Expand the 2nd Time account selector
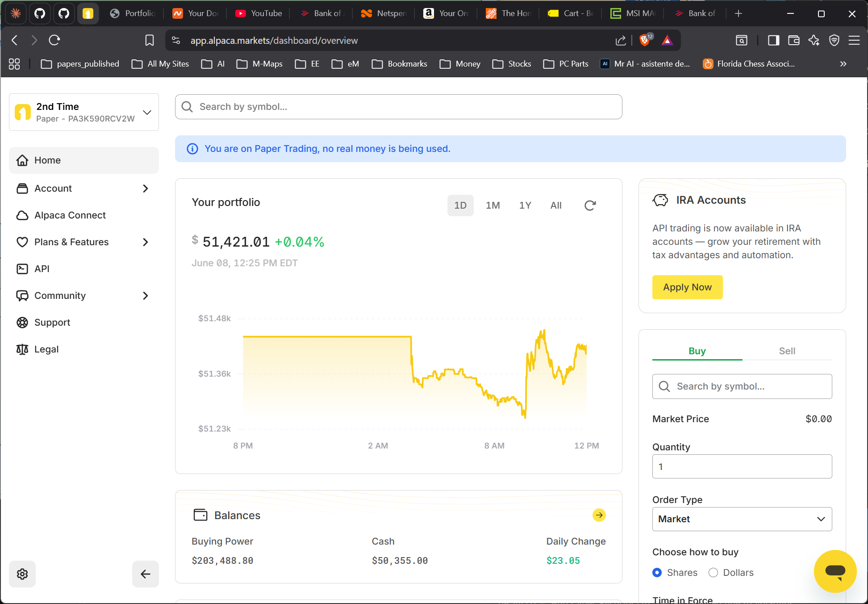The image size is (868, 604). tap(84, 112)
